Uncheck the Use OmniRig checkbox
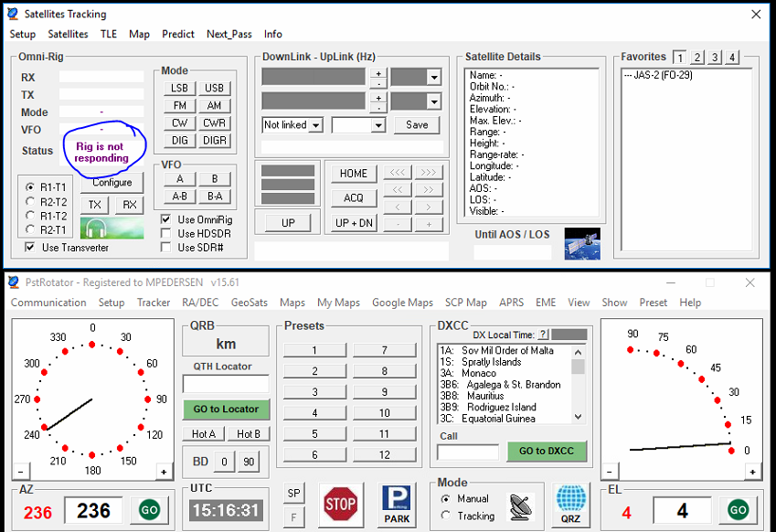 point(165,219)
